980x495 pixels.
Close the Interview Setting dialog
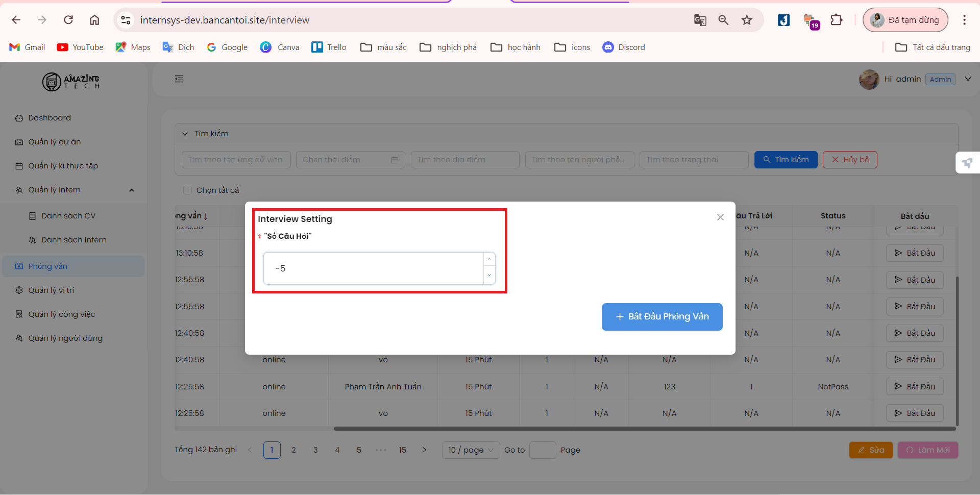pos(720,217)
